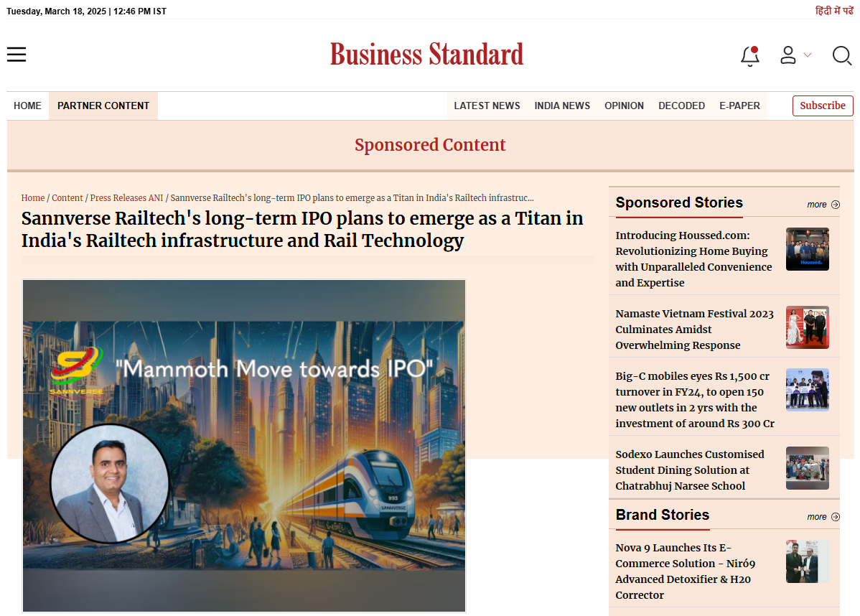The width and height of the screenshot is (860, 616).
Task: Open Sodexo Student Dining Solution story
Action: point(690,470)
